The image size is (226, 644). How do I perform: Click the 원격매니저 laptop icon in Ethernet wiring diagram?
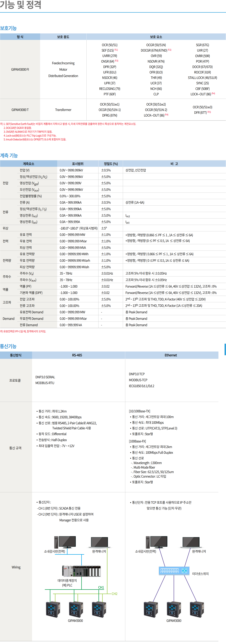pos(191,542)
